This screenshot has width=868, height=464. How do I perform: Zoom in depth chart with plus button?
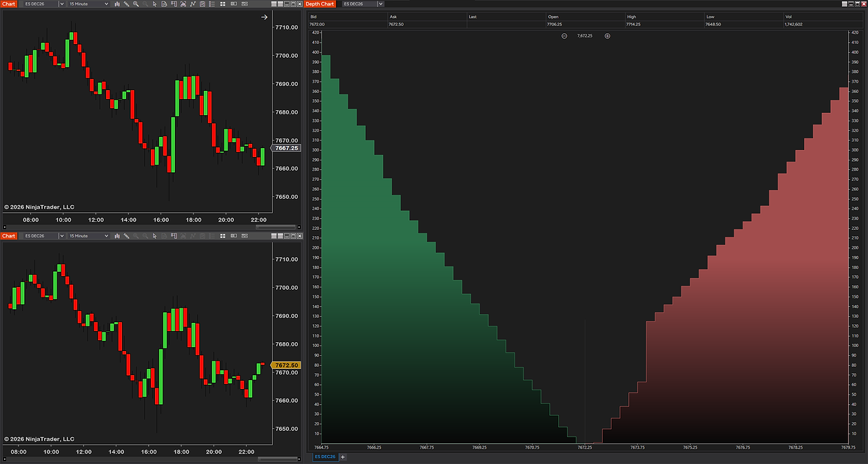point(607,36)
